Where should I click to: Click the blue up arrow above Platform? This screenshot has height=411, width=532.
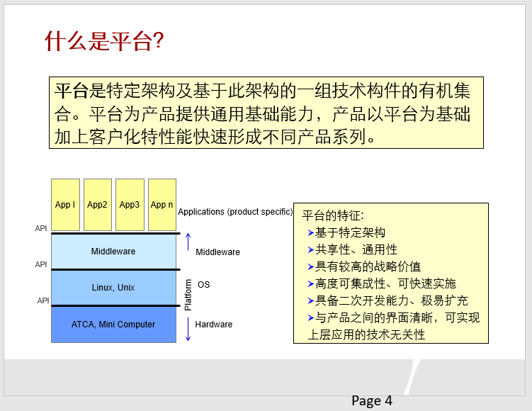[x=188, y=242]
